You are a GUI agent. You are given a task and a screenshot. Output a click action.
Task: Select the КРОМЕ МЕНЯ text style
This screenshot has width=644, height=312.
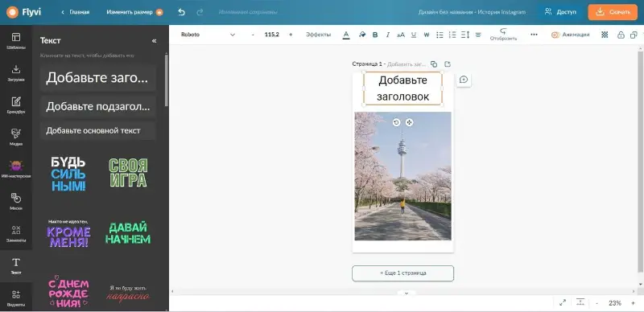[68, 233]
